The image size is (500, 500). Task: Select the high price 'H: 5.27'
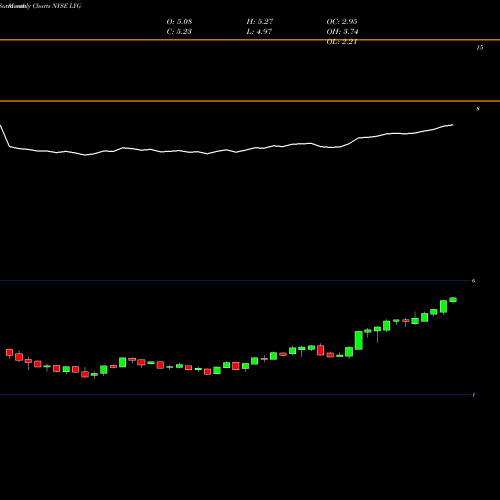pos(260,22)
